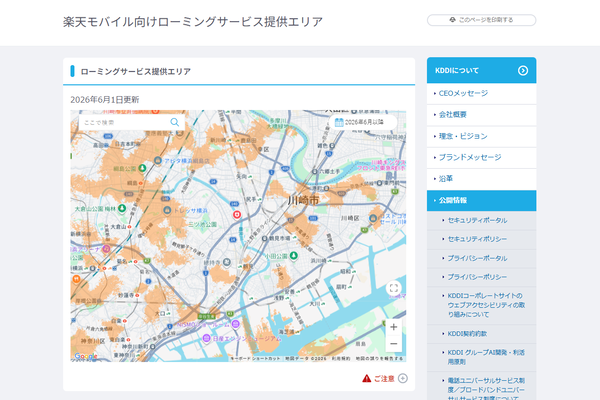This screenshot has width=600, height=400.
Task: Click the 川崎区 ward label
Action: click(x=350, y=218)
